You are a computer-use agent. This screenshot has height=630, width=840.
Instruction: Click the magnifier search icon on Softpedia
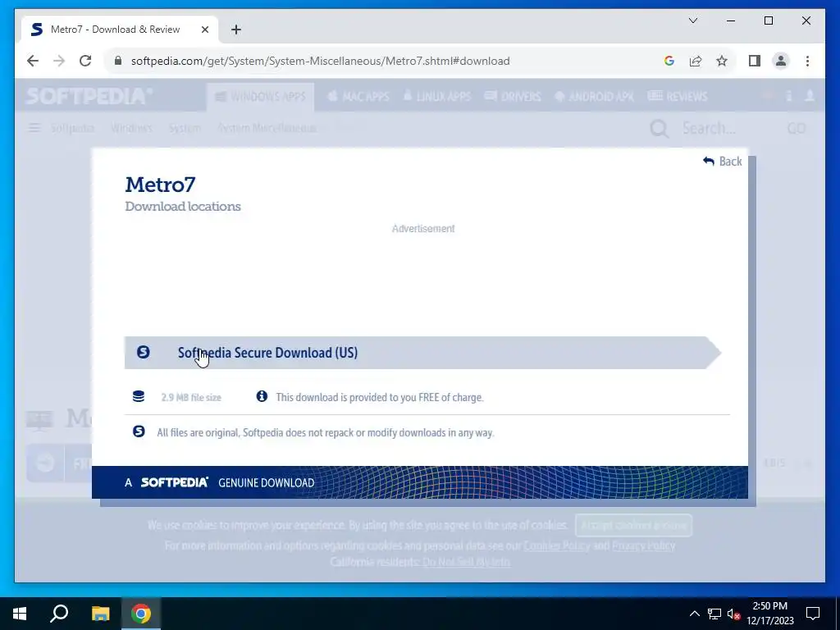coord(659,129)
